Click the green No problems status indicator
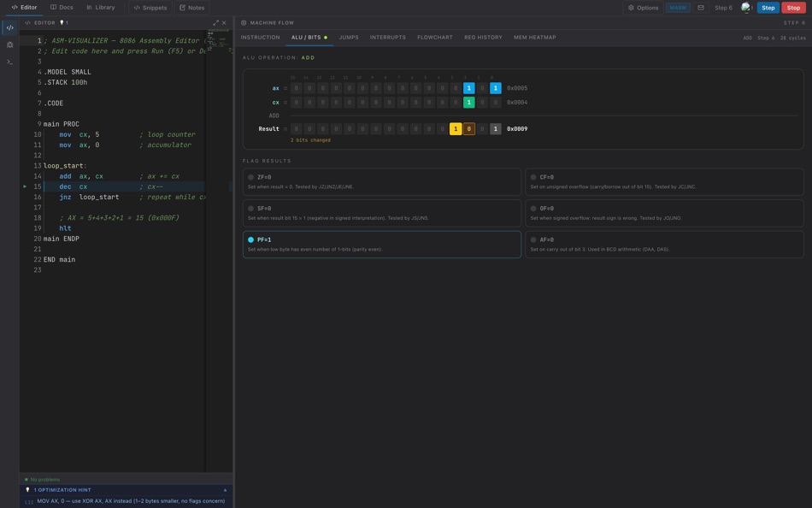This screenshot has height=508, width=812. point(43,480)
